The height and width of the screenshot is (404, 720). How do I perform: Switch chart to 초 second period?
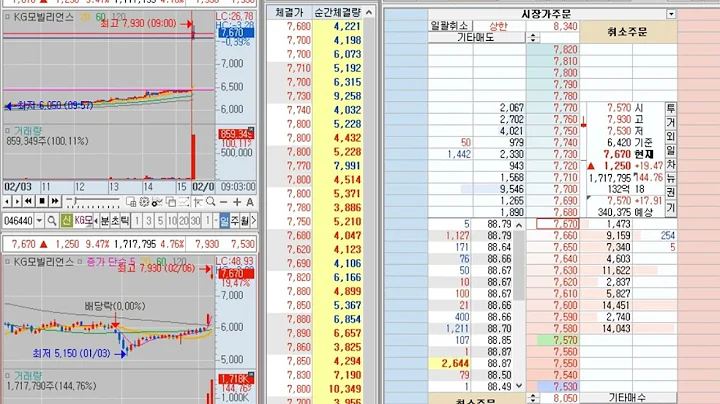point(115,221)
